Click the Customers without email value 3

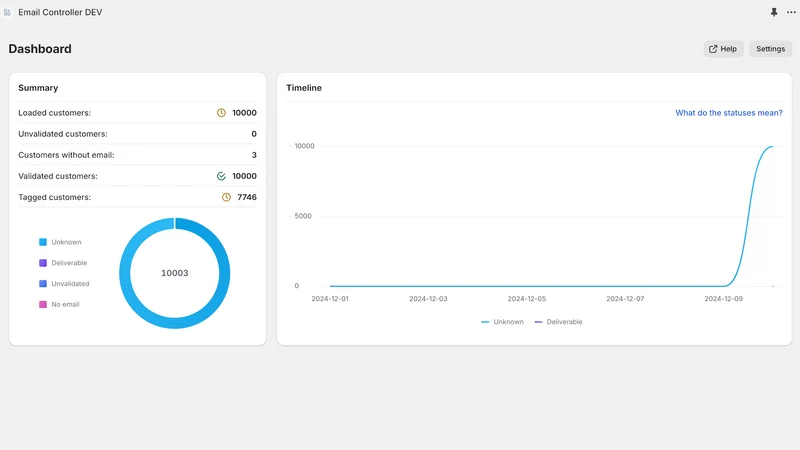[254, 155]
